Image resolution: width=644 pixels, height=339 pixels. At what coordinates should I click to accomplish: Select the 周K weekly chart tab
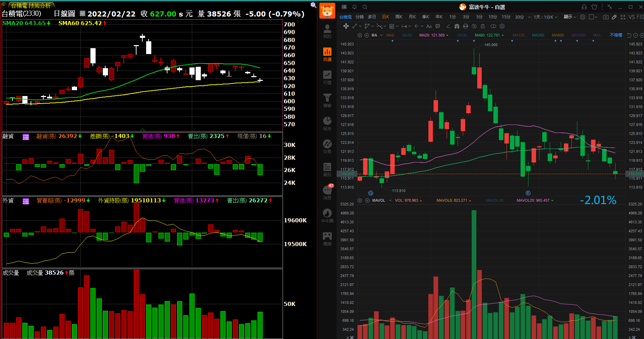pos(399,17)
